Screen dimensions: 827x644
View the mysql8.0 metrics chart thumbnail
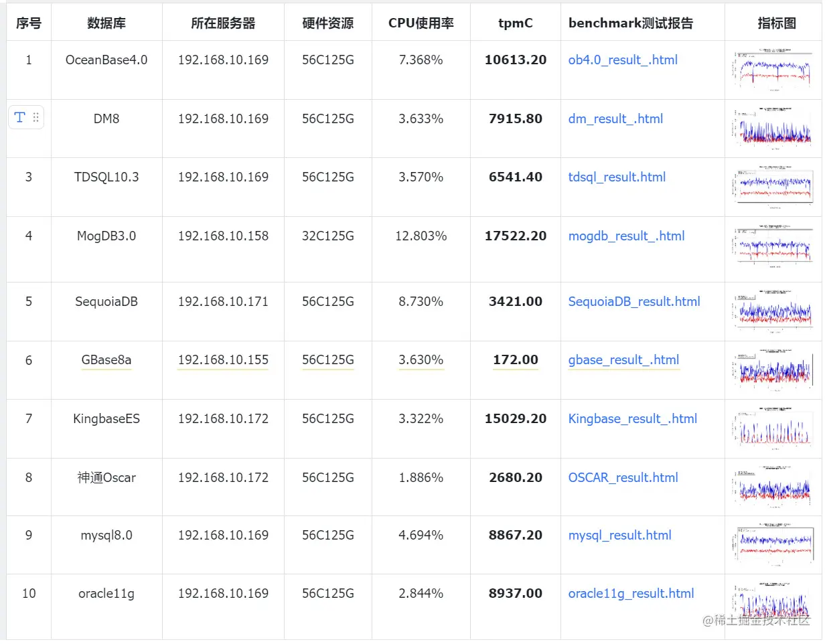(x=773, y=545)
